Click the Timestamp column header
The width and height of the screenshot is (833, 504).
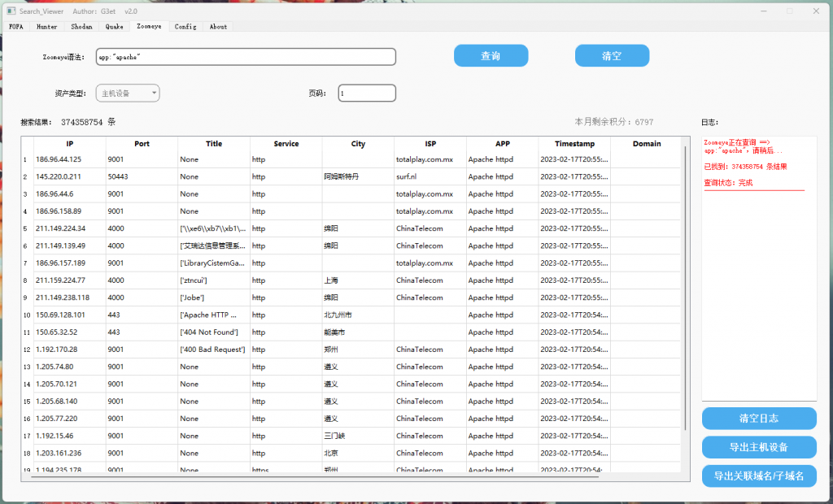(574, 144)
